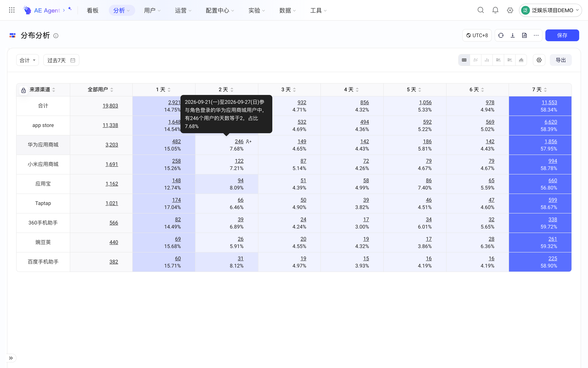The height and width of the screenshot is (368, 588).
Task: Open the more options ellipsis
Action: point(536,36)
